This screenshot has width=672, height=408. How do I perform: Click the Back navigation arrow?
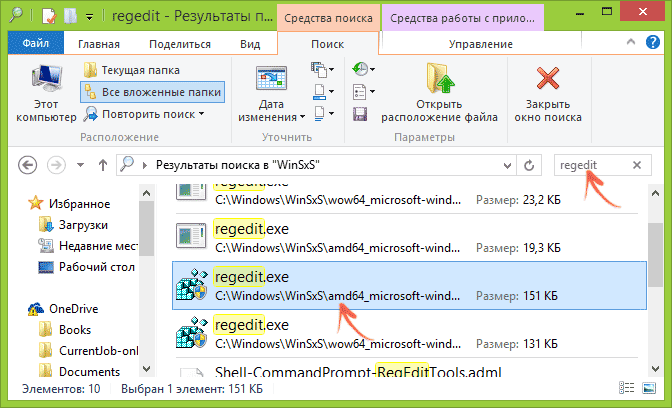(x=27, y=165)
